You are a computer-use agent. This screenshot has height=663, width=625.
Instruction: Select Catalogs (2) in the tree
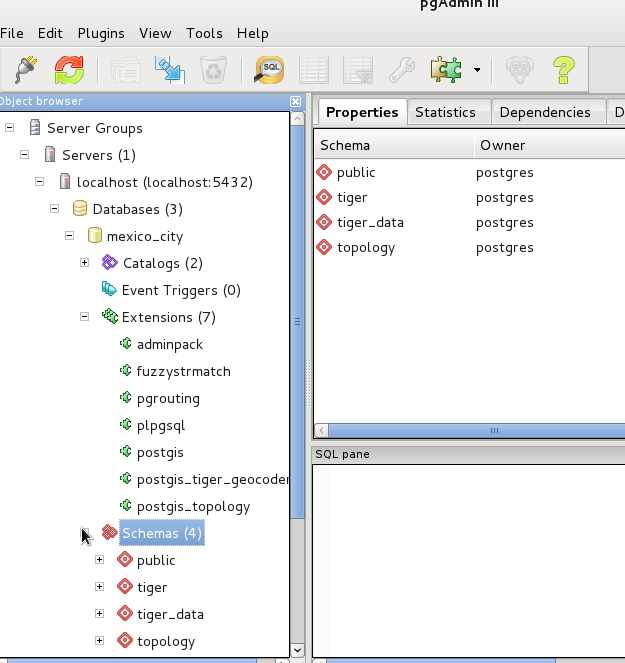point(163,263)
